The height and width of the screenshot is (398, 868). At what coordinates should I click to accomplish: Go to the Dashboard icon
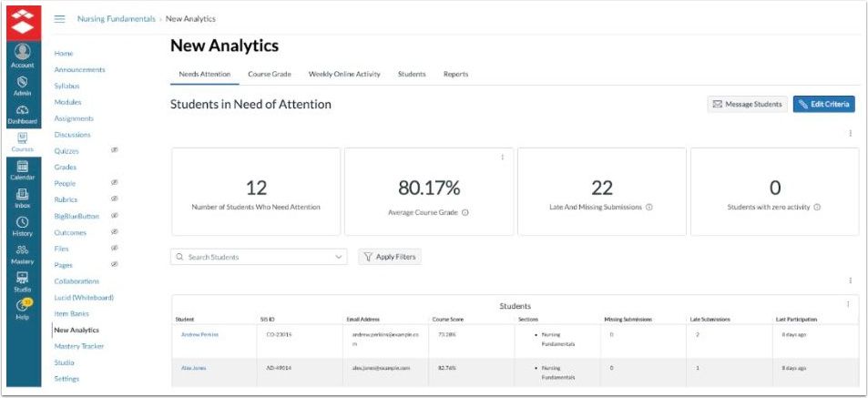click(23, 112)
